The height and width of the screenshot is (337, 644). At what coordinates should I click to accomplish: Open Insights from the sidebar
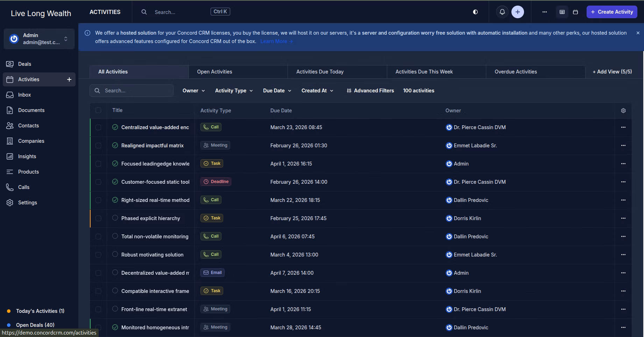[27, 156]
